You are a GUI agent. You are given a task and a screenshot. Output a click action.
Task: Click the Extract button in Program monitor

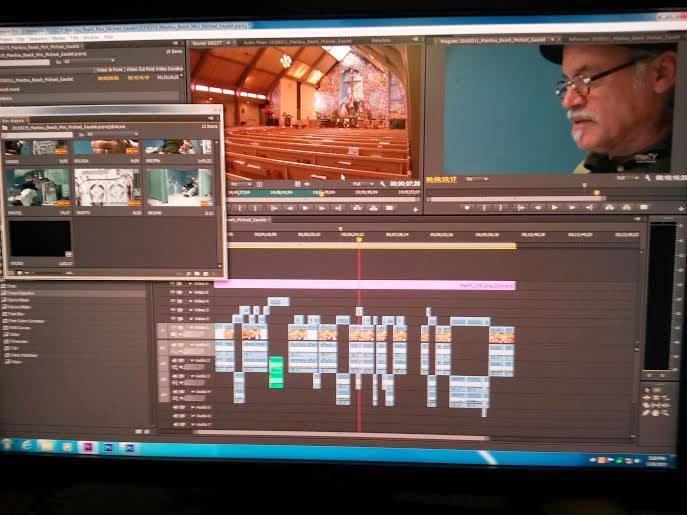627,207
